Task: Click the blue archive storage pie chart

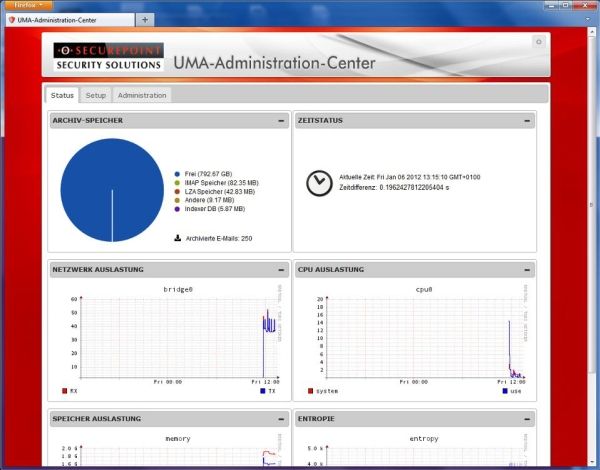Action: [x=112, y=190]
